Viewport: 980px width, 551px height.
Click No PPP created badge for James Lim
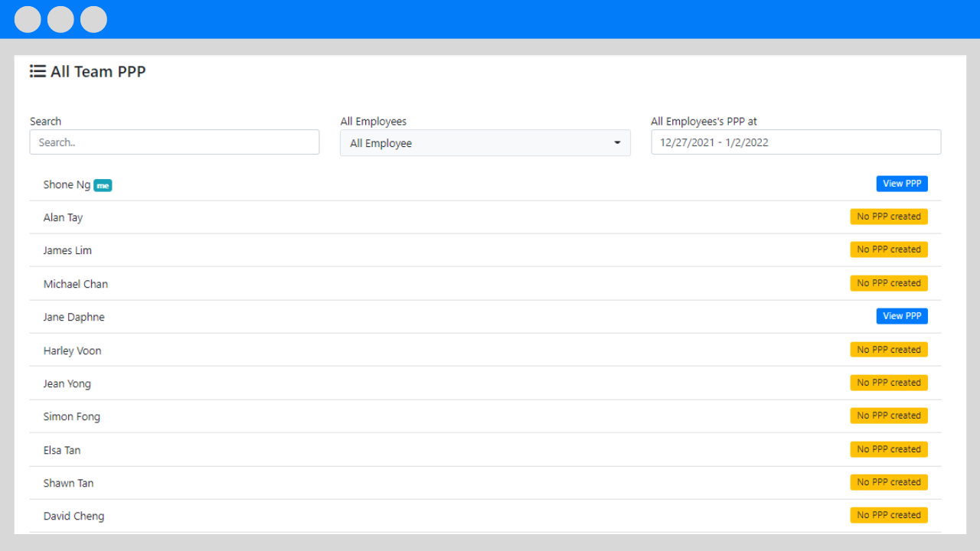[x=889, y=249]
